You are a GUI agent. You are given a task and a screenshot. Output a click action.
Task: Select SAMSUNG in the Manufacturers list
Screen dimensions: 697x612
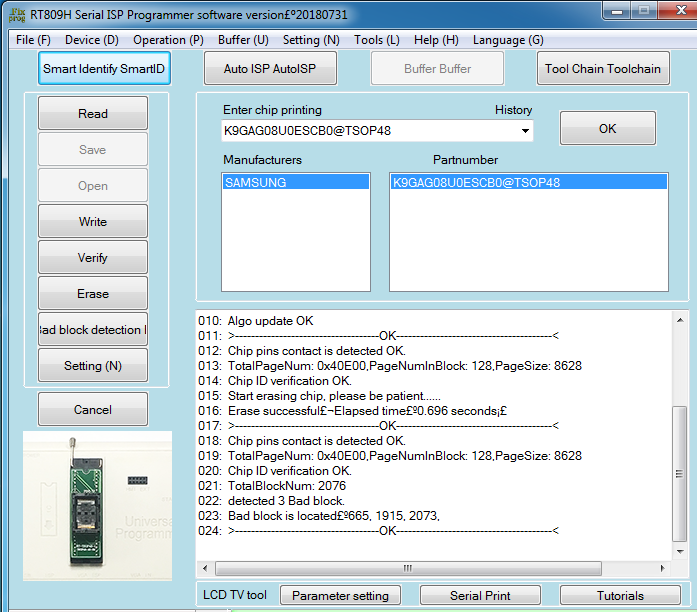click(296, 182)
